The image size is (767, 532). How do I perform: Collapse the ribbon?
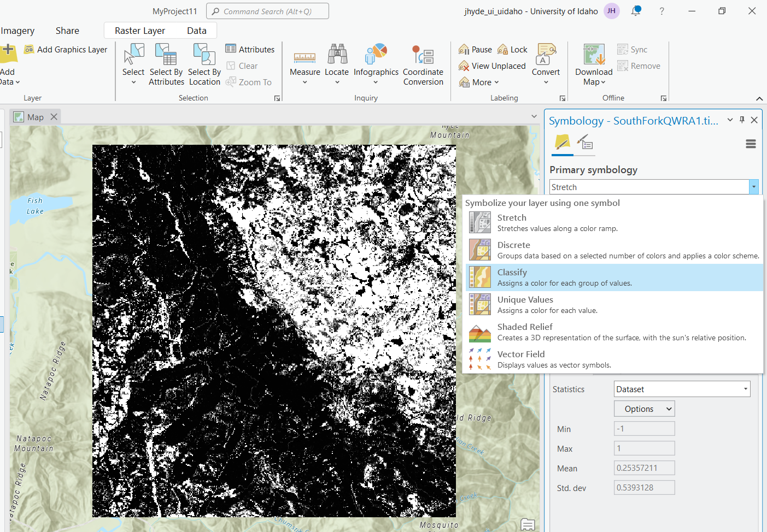point(759,98)
